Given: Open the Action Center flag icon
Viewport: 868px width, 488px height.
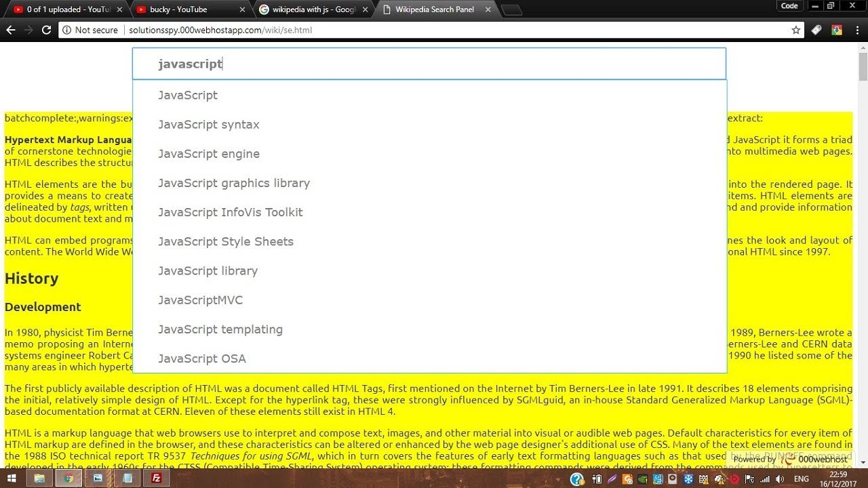Looking at the screenshot, I should coord(749,479).
